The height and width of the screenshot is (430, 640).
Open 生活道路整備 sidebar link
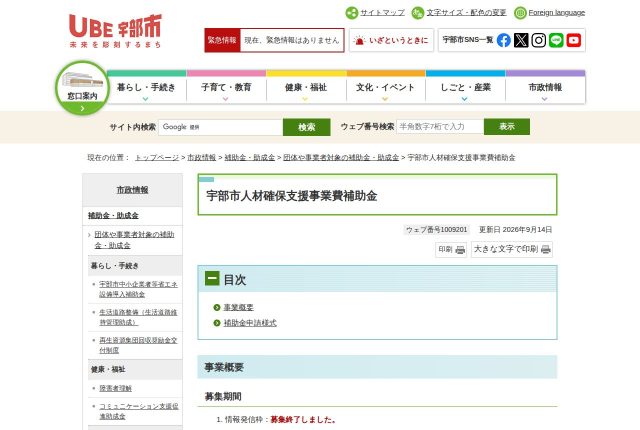click(138, 317)
